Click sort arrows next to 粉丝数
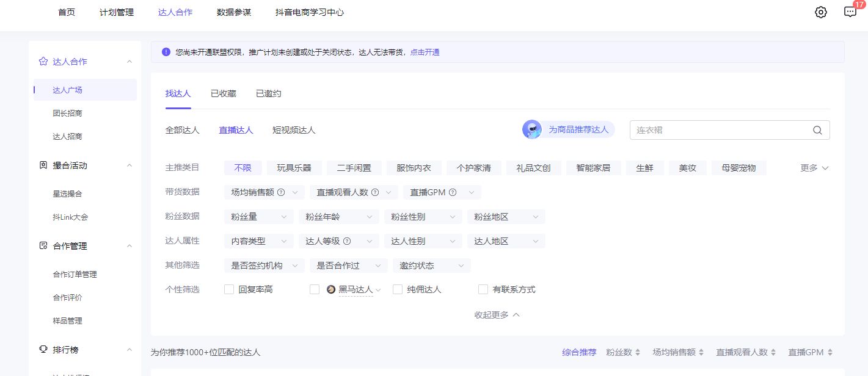The height and width of the screenshot is (376, 868). pyautogui.click(x=638, y=352)
